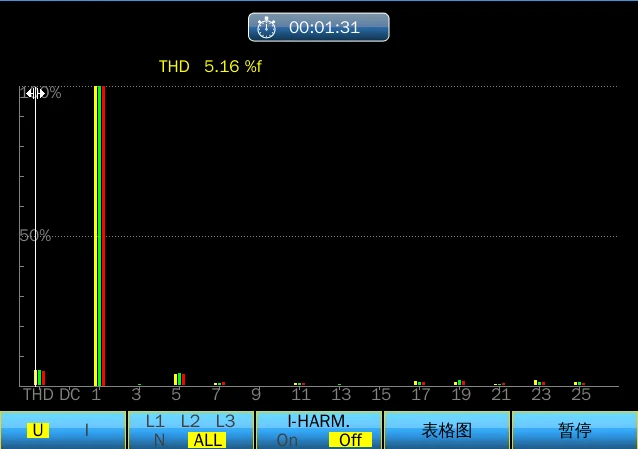Viewport: 638px width, 449px height.
Task: Click the stopwatch timer icon
Action: (267, 27)
